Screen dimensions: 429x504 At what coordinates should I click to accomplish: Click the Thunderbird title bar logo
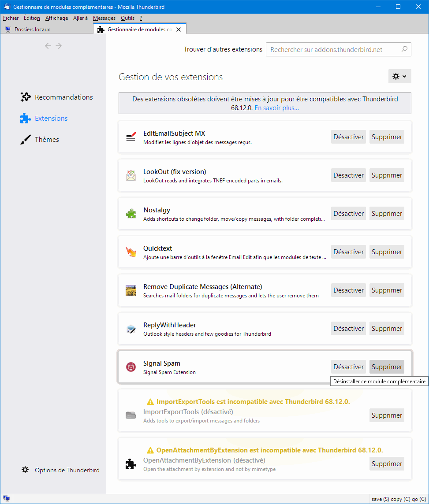pyautogui.click(x=7, y=7)
